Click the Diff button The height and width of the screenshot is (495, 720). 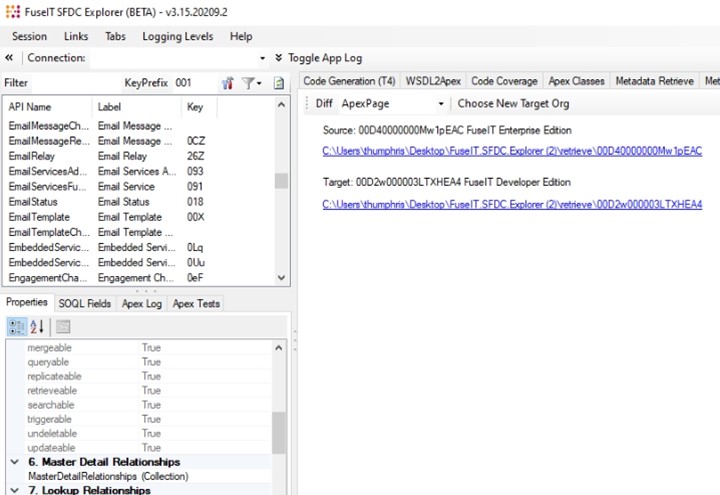pos(324,104)
